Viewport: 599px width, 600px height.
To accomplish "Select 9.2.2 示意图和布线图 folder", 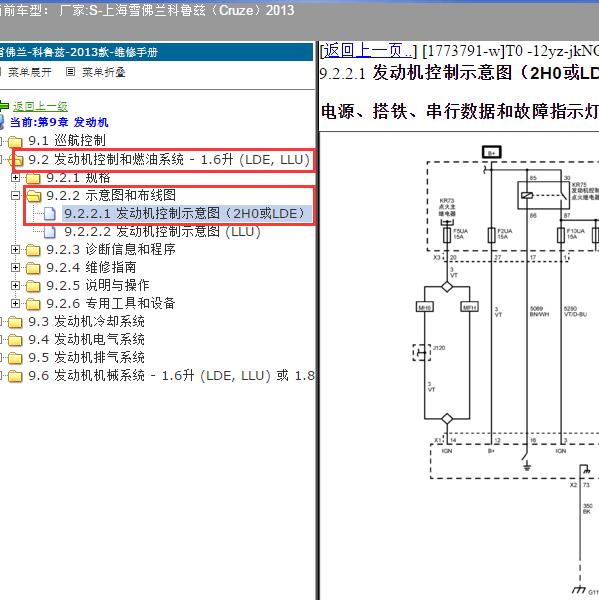I will [x=111, y=195].
